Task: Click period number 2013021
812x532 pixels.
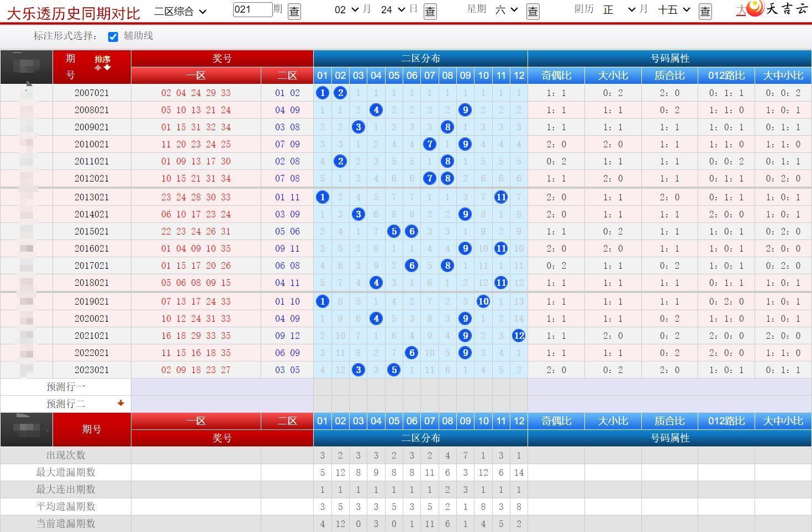Action: click(92, 197)
